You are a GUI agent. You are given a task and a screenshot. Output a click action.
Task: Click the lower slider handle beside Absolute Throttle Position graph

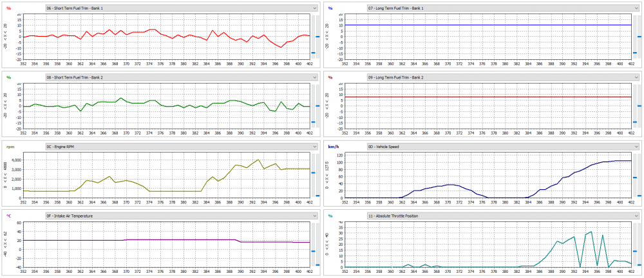point(639,265)
